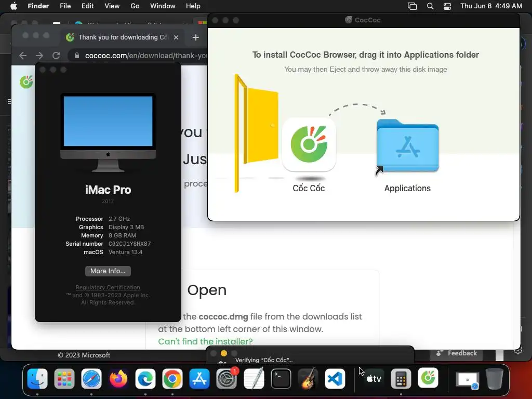Open Cốc Cốc browser in the Dock

[x=428, y=378]
